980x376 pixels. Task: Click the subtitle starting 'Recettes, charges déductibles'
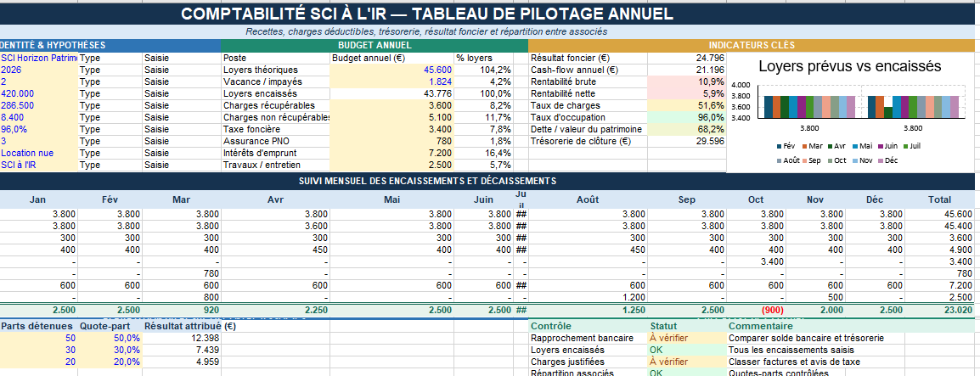(x=427, y=32)
